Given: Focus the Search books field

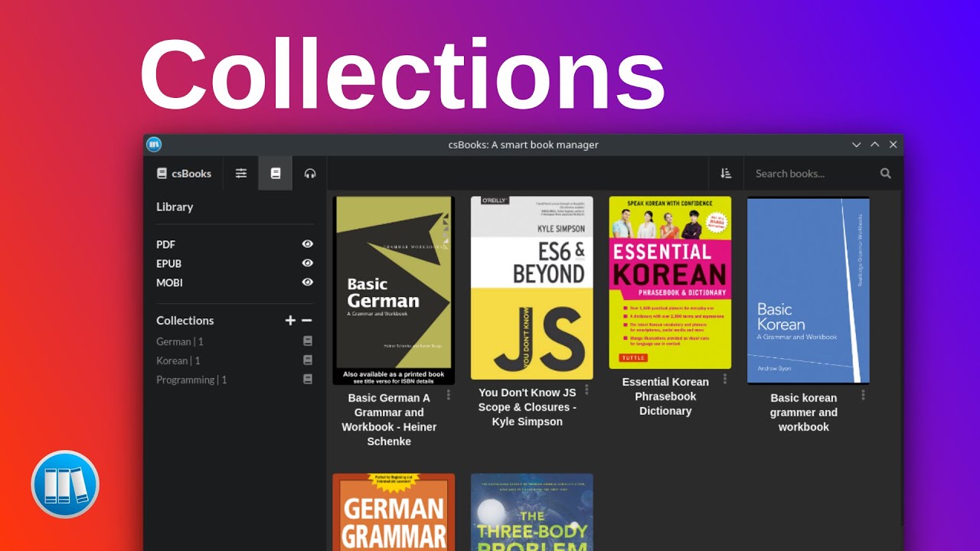Looking at the screenshot, I should (812, 173).
